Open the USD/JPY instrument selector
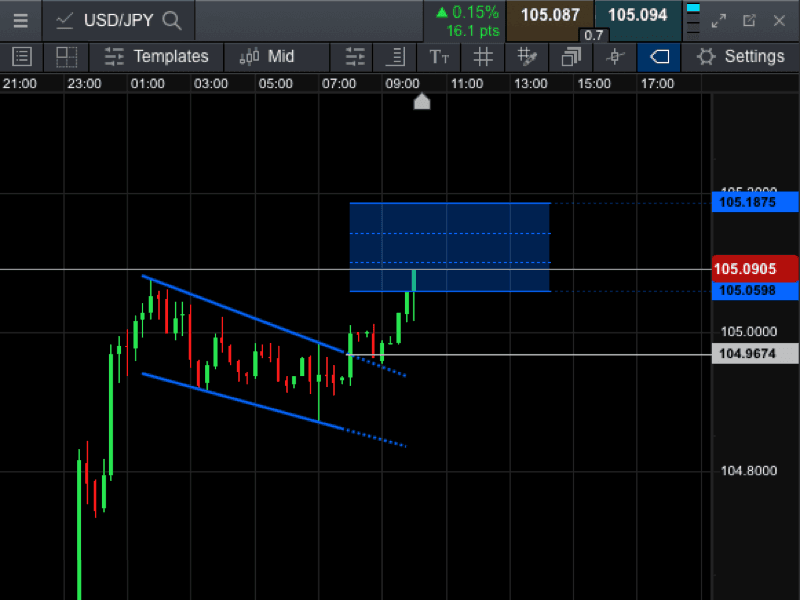 (x=110, y=20)
